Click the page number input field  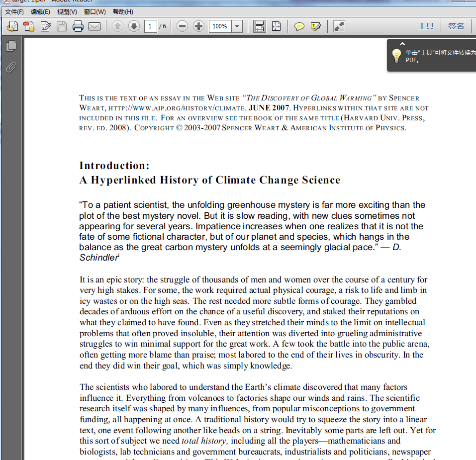coord(151,26)
